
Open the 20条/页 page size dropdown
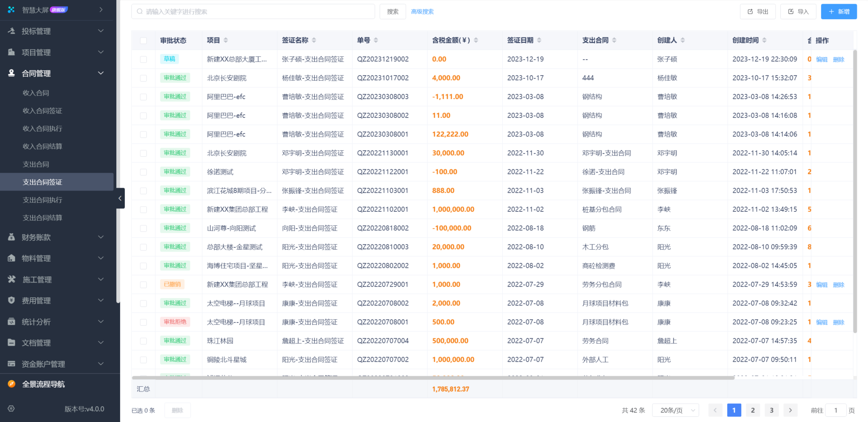675,410
